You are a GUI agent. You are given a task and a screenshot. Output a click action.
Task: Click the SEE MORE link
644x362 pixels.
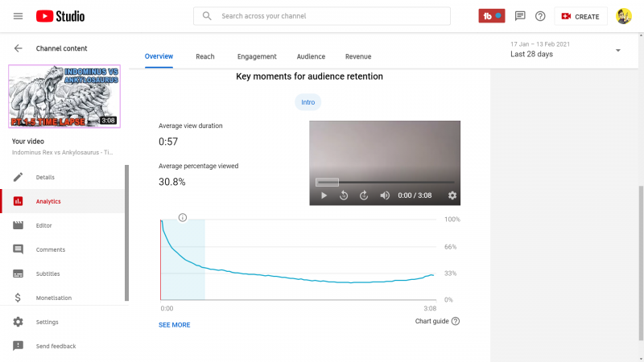tap(175, 325)
